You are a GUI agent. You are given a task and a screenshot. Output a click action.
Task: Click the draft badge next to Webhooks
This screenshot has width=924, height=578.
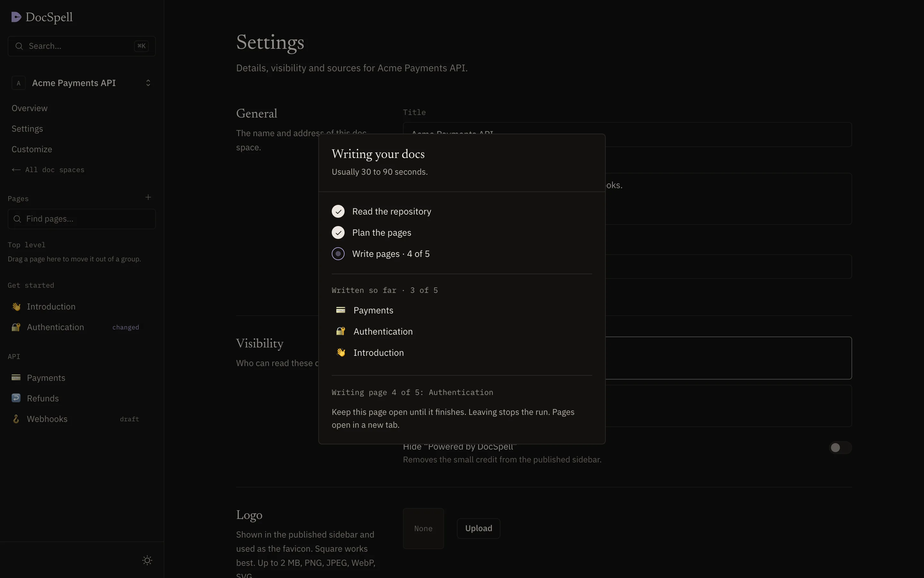point(129,419)
